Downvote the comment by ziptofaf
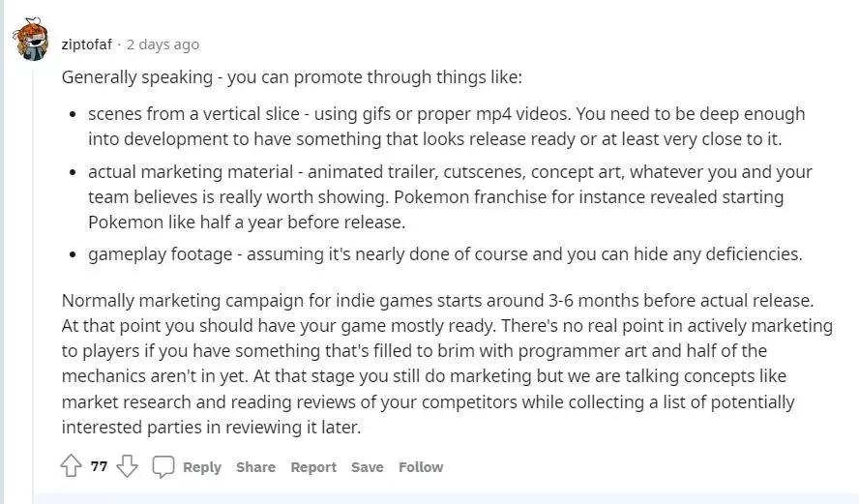The width and height of the screenshot is (859, 504). [127, 467]
